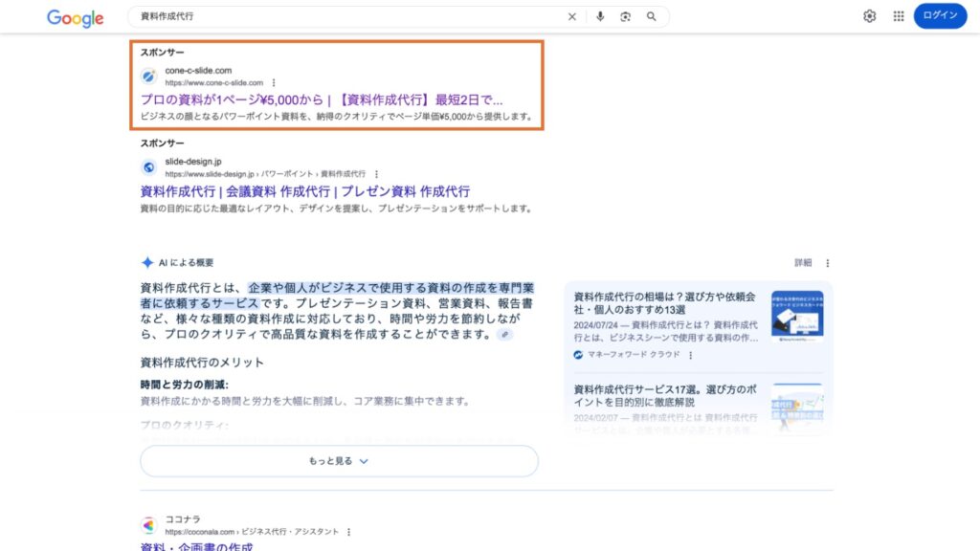Clear the search box with the X icon
Screen dimensions: 980x551
572,17
